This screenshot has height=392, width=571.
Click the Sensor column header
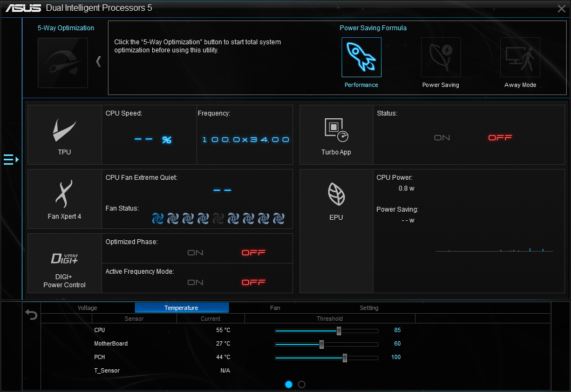(x=134, y=319)
